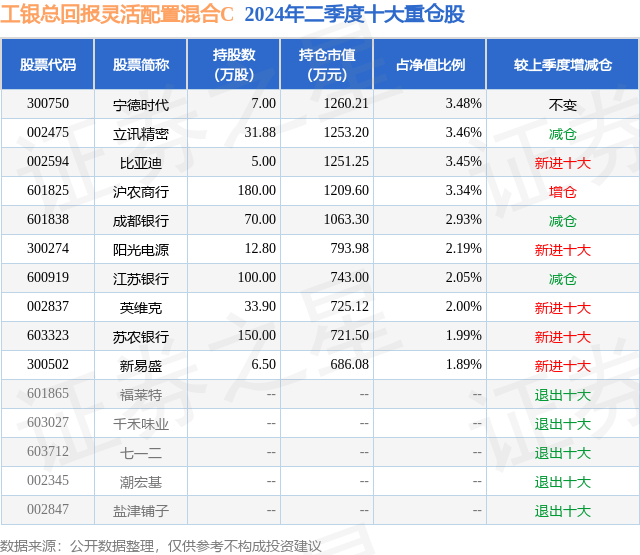640x555 pixels.
Task: Click the fund title 工银总回报灵活配置混合C
Action: tap(117, 14)
